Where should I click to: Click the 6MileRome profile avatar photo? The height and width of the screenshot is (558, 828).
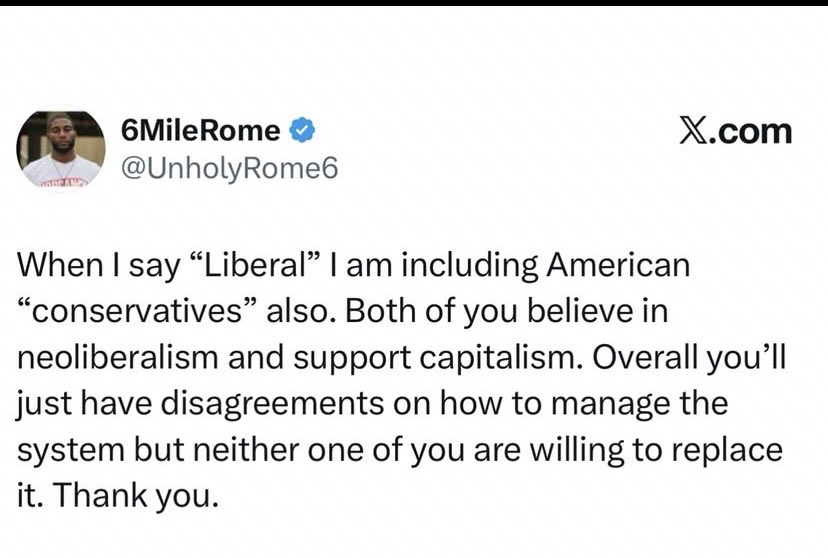[x=61, y=148]
